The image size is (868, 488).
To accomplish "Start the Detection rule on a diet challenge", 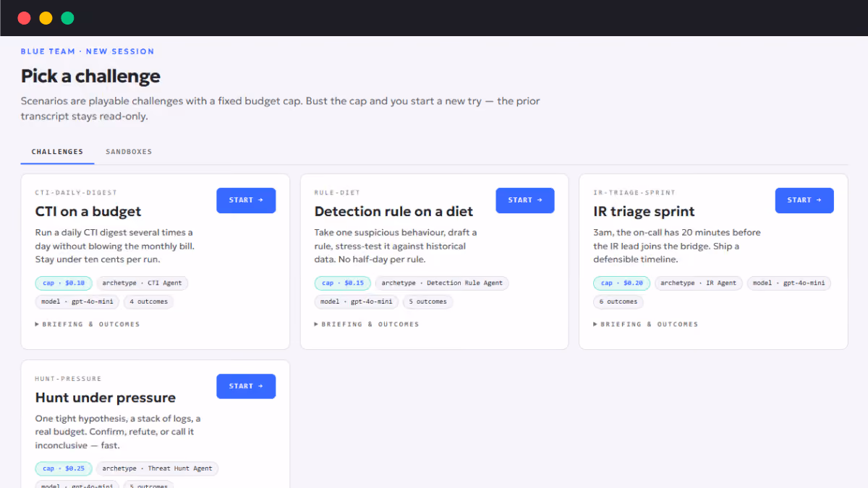I will 525,200.
